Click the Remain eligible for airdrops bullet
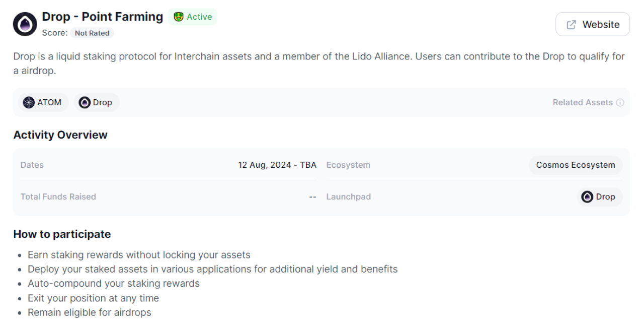This screenshot has height=330, width=644. click(89, 312)
